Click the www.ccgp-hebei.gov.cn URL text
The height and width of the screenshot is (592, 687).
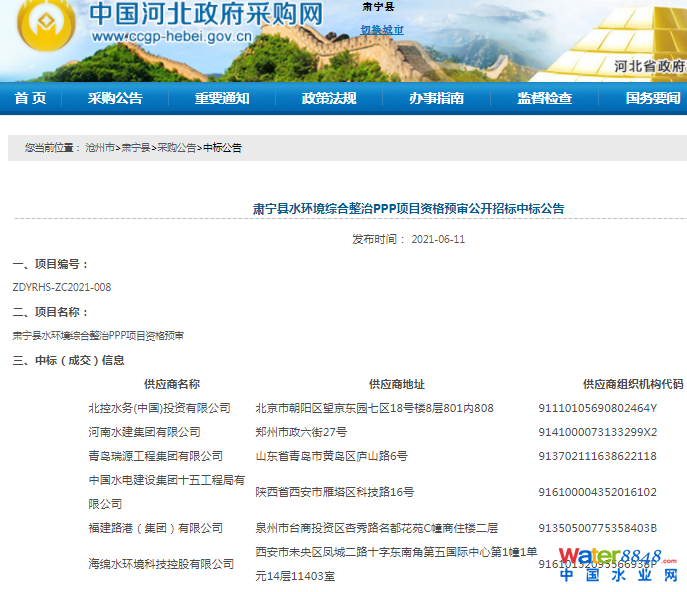[x=171, y=37]
